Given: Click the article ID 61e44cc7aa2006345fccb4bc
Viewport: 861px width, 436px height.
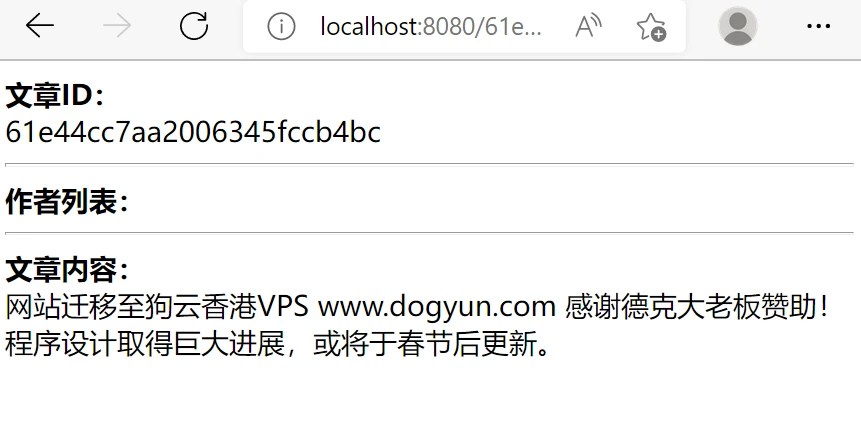Looking at the screenshot, I should 193,132.
